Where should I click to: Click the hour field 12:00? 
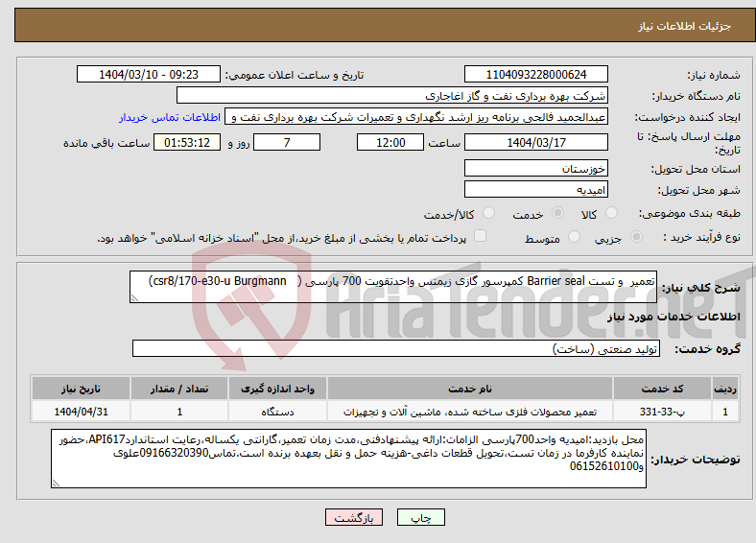click(x=390, y=142)
